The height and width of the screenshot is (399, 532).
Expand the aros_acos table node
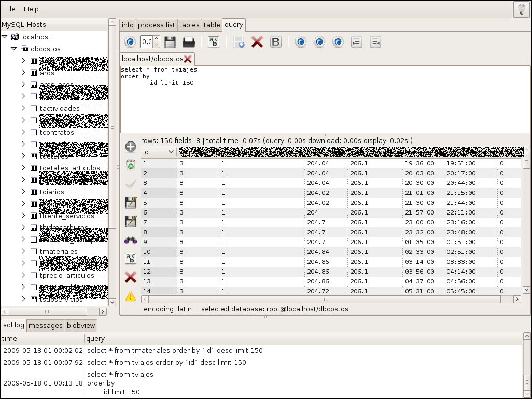point(23,84)
